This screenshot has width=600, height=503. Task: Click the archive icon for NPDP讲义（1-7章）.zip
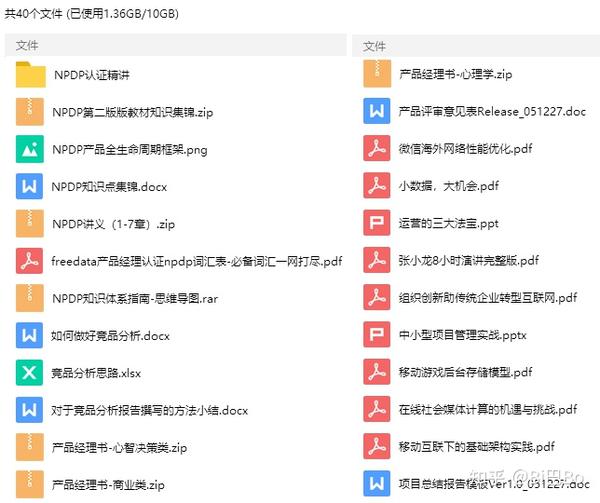coord(30,223)
